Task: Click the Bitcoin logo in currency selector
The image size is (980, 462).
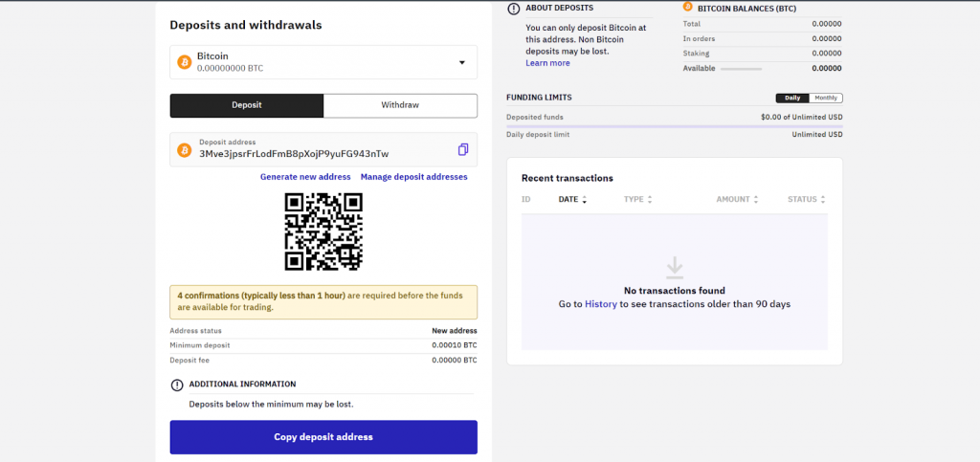Action: (185, 62)
